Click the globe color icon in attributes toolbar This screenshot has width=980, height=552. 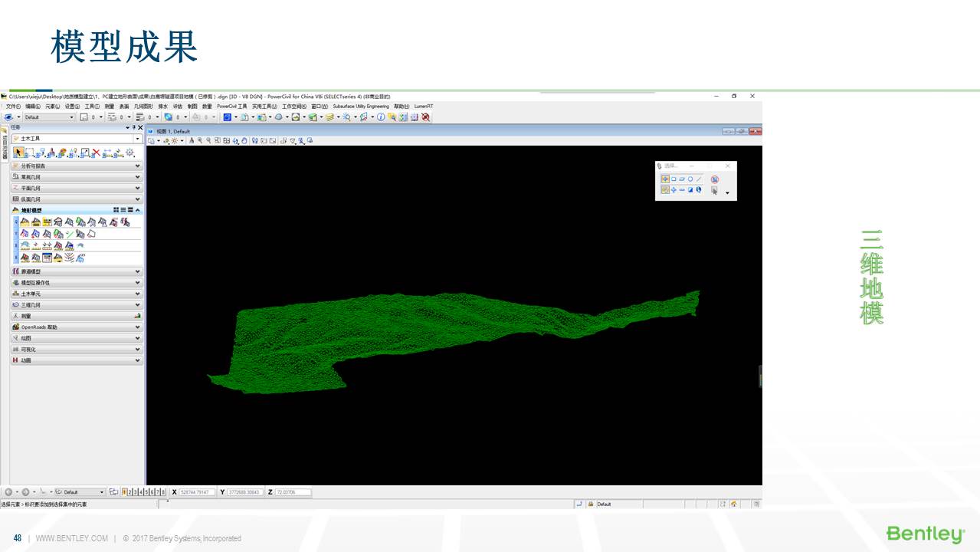[x=168, y=117]
